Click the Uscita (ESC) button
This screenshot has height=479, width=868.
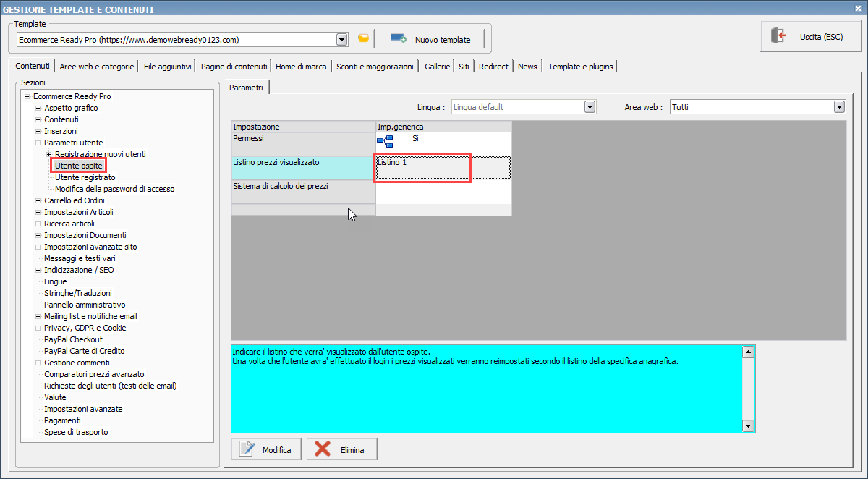[x=811, y=36]
